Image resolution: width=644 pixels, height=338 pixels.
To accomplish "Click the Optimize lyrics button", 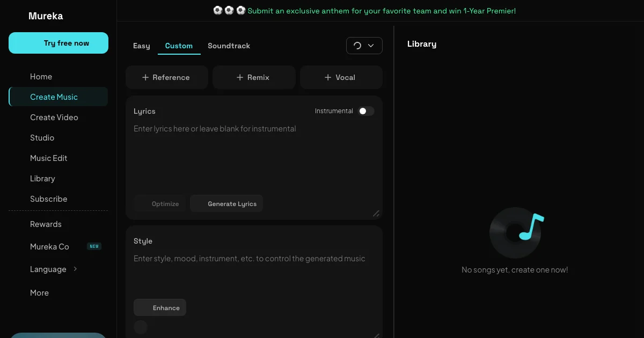I will click(x=160, y=204).
